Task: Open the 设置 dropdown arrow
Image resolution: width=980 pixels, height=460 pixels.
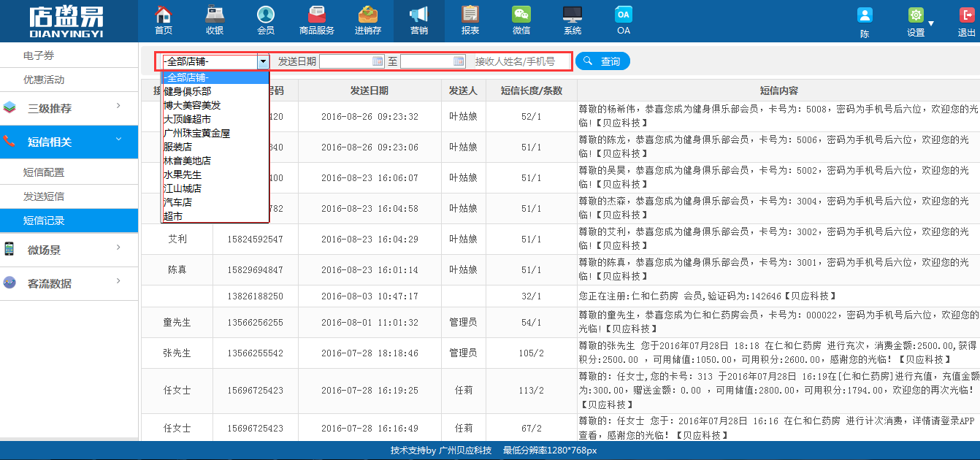Action: (931, 24)
